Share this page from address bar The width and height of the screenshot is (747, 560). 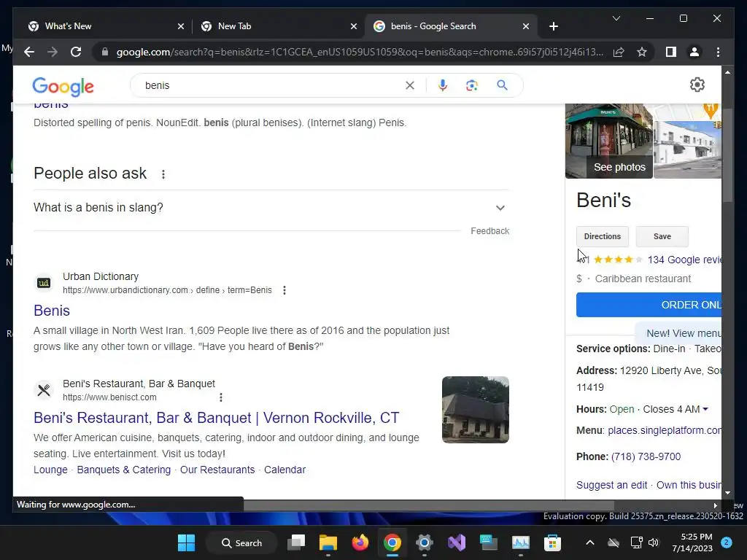click(x=619, y=52)
